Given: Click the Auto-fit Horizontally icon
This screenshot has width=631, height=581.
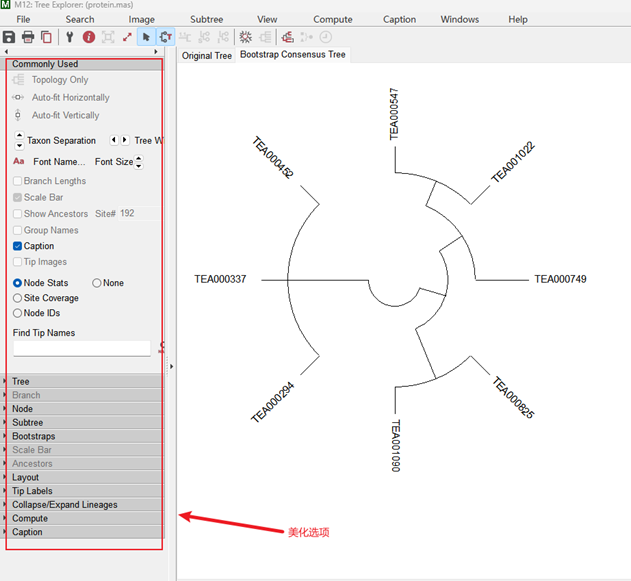Looking at the screenshot, I should [x=18, y=97].
